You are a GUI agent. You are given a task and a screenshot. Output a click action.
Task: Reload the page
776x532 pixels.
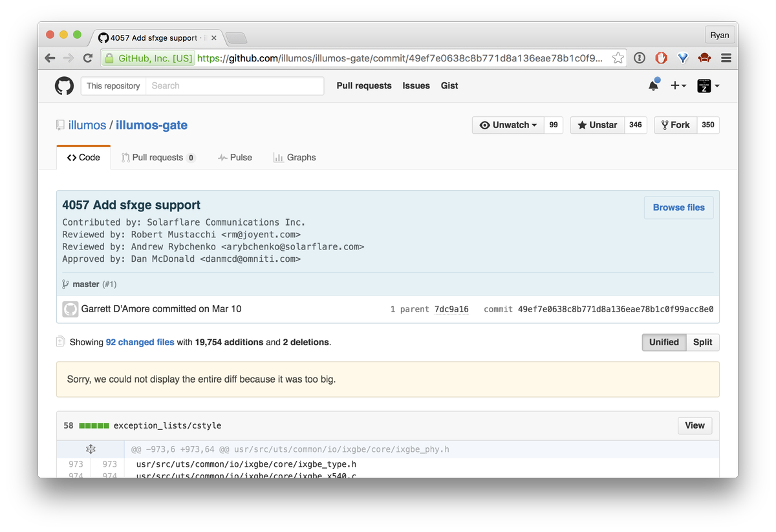coord(88,58)
